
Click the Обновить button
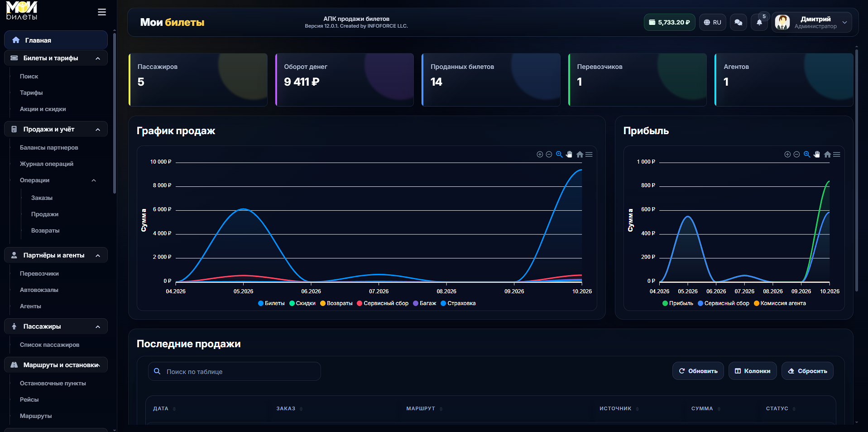click(698, 371)
